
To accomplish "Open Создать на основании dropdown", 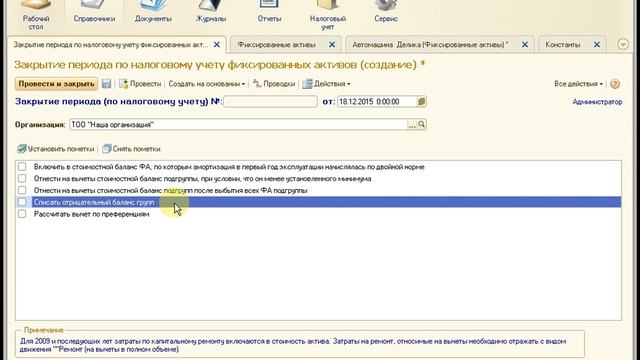I will coord(207,84).
